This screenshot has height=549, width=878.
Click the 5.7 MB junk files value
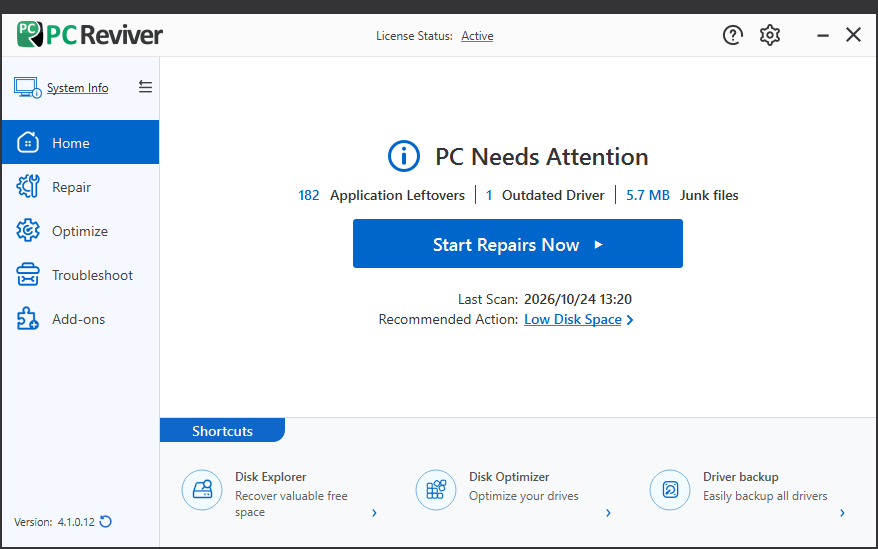pos(648,195)
